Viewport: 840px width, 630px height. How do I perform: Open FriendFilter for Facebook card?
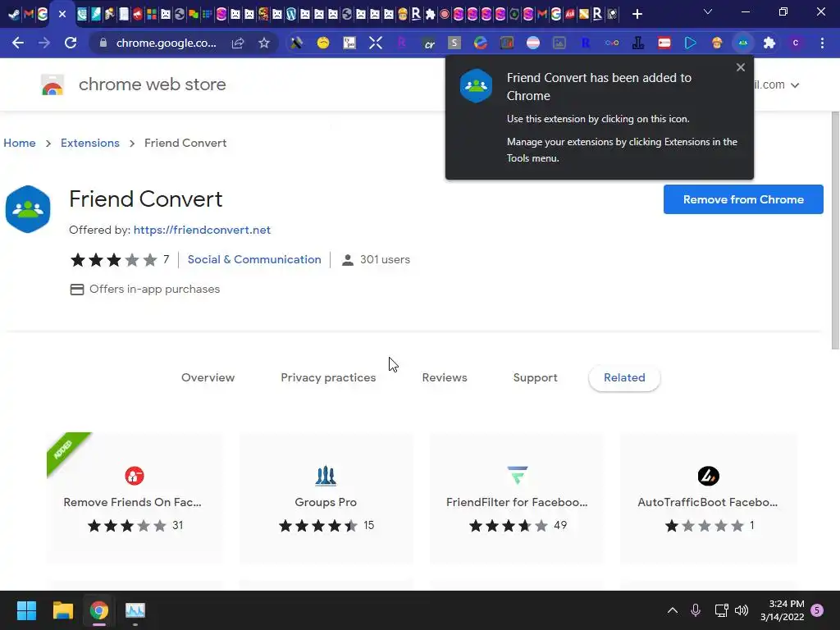pyautogui.click(x=517, y=498)
